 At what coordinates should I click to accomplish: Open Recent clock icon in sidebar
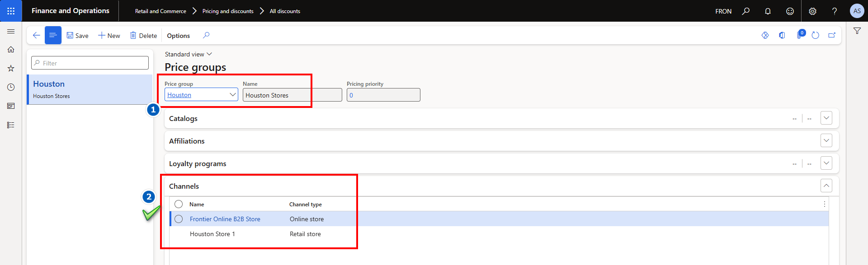pyautogui.click(x=11, y=87)
